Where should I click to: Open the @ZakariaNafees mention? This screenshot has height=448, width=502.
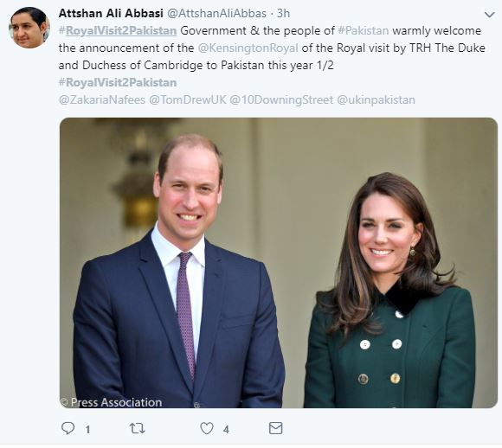point(102,99)
